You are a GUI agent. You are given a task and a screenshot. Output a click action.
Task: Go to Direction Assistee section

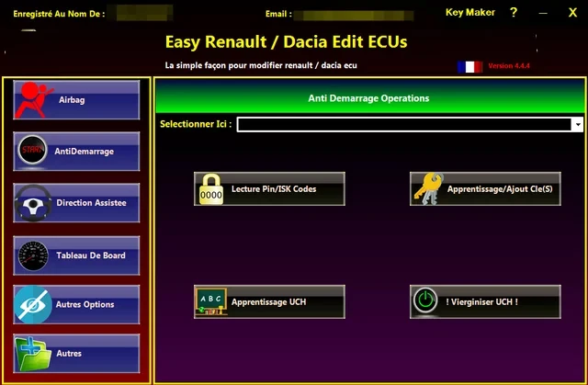pos(76,203)
